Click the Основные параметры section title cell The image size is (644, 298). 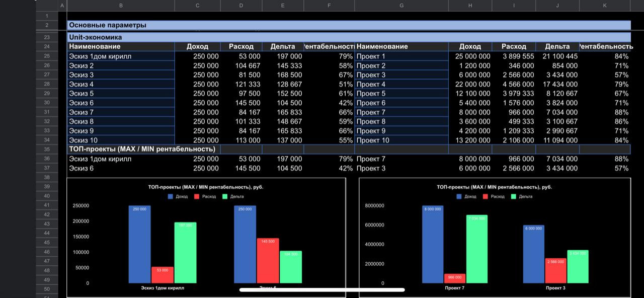108,25
